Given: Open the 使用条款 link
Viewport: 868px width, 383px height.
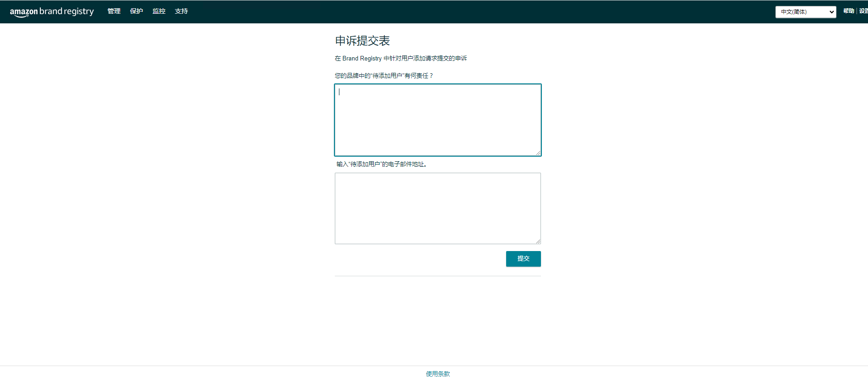Looking at the screenshot, I should [x=438, y=374].
